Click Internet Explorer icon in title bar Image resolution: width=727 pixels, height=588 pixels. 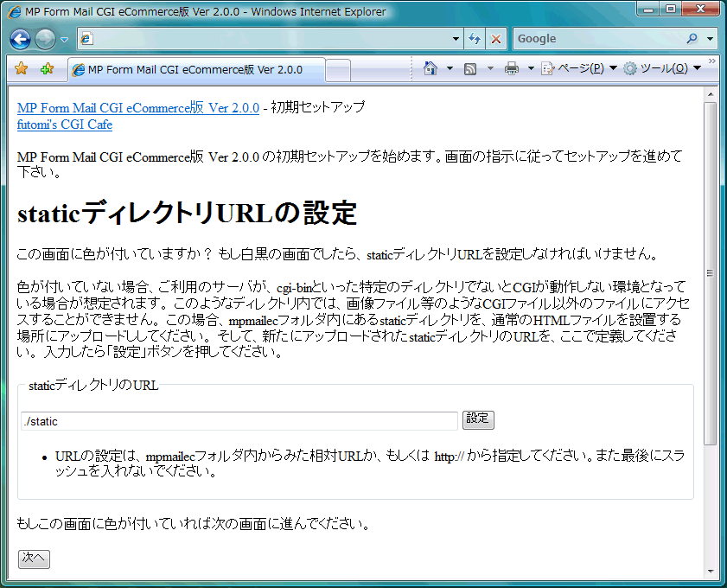coord(15,11)
